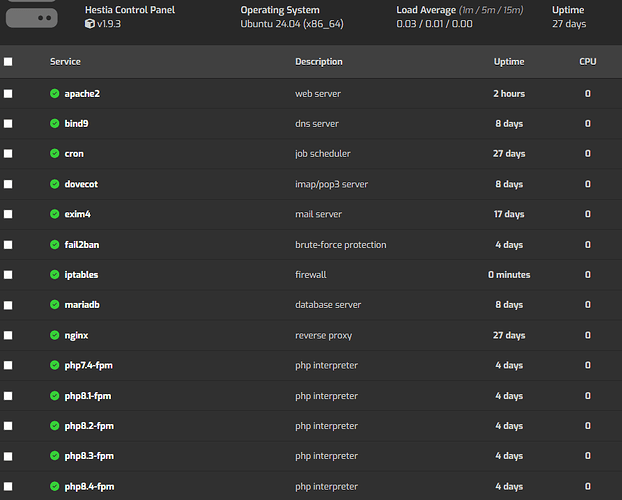Screen dimensions: 622x500
Task: Check the iptables row checkbox
Action: click(x=8, y=275)
